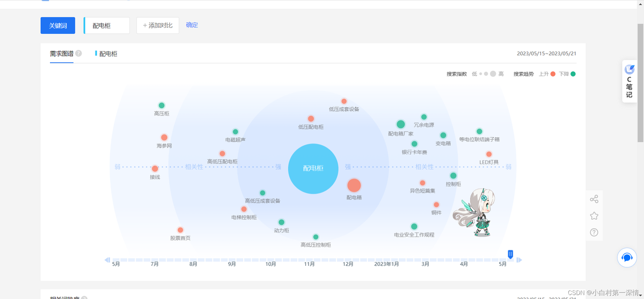
Task: Open the help question mark icon
Action: pos(594,233)
